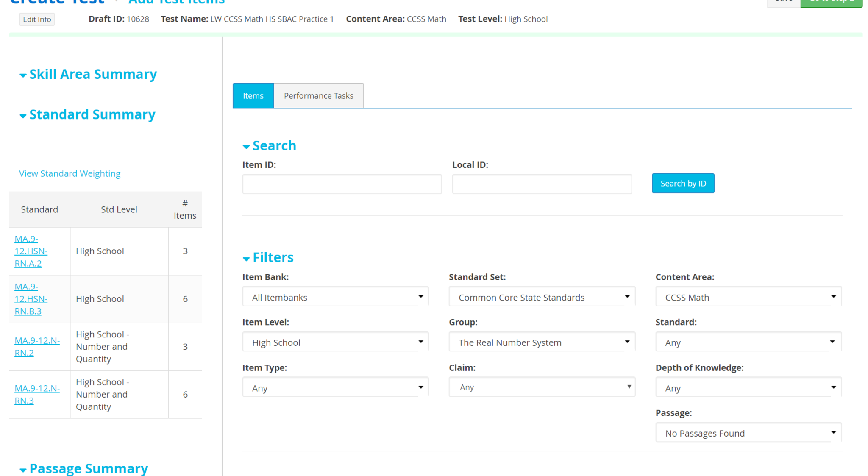Screen dimensions: 868x476
Task: Open the Item Bank dropdown
Action: tap(335, 297)
